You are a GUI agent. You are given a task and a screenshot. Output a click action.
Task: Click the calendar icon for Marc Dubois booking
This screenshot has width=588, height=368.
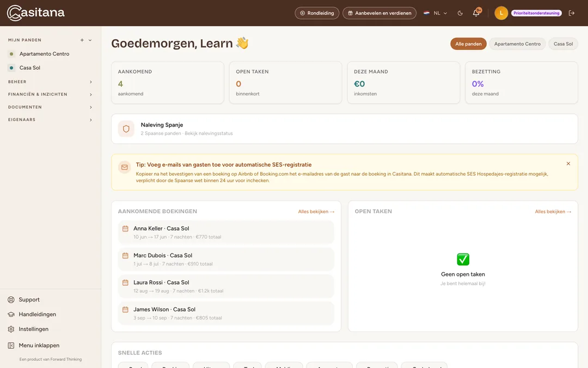click(x=125, y=256)
